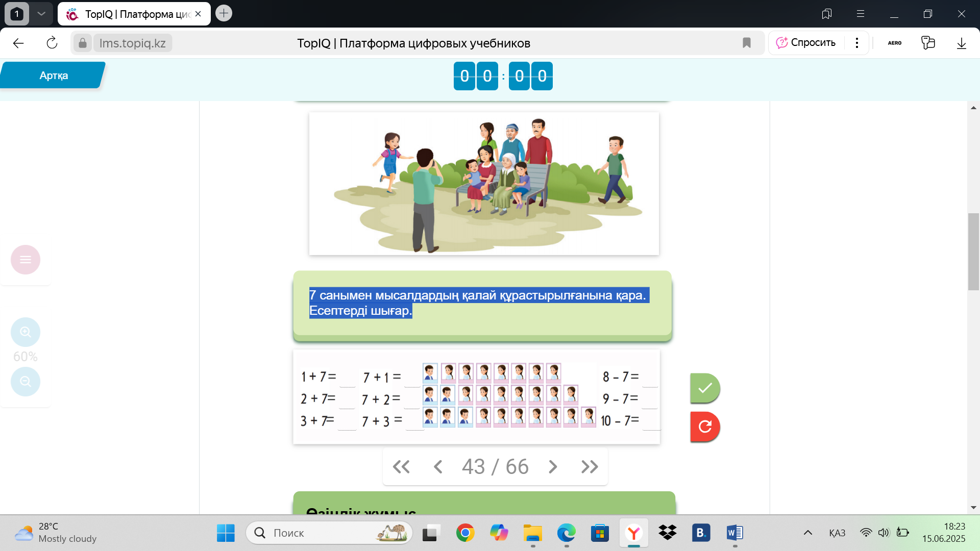Viewport: 980px width, 551px height.
Task: Expand tab group dropdown arrow
Action: [x=41, y=14]
